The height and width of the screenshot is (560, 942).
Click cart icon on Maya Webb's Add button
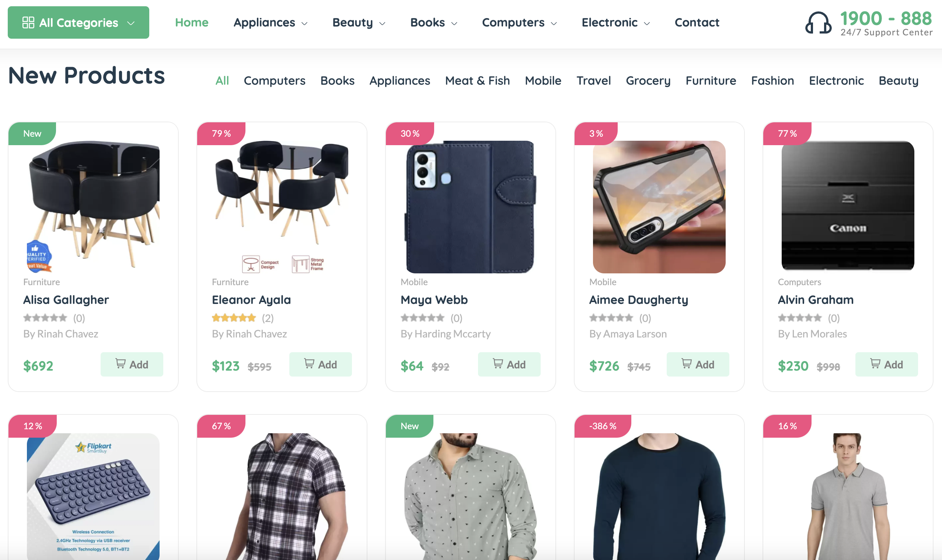498,363
